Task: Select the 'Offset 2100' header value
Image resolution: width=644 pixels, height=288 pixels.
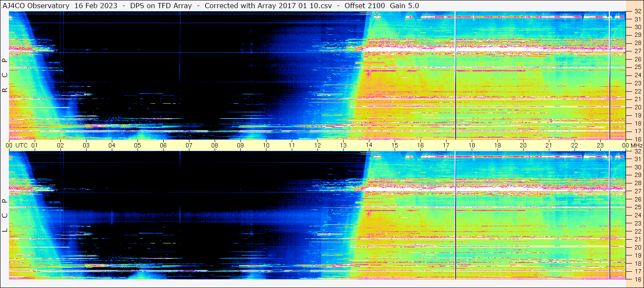Action: tap(365, 6)
